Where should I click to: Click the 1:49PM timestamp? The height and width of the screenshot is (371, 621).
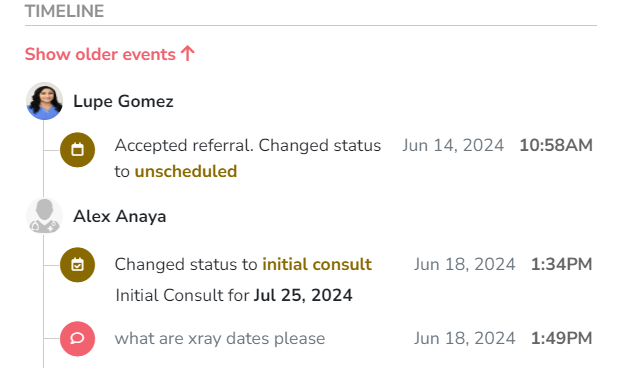pyautogui.click(x=562, y=339)
